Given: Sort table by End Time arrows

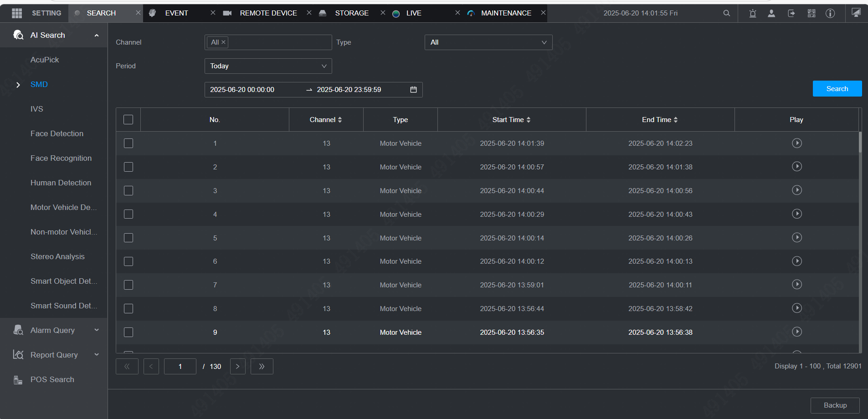Looking at the screenshot, I should pos(676,120).
